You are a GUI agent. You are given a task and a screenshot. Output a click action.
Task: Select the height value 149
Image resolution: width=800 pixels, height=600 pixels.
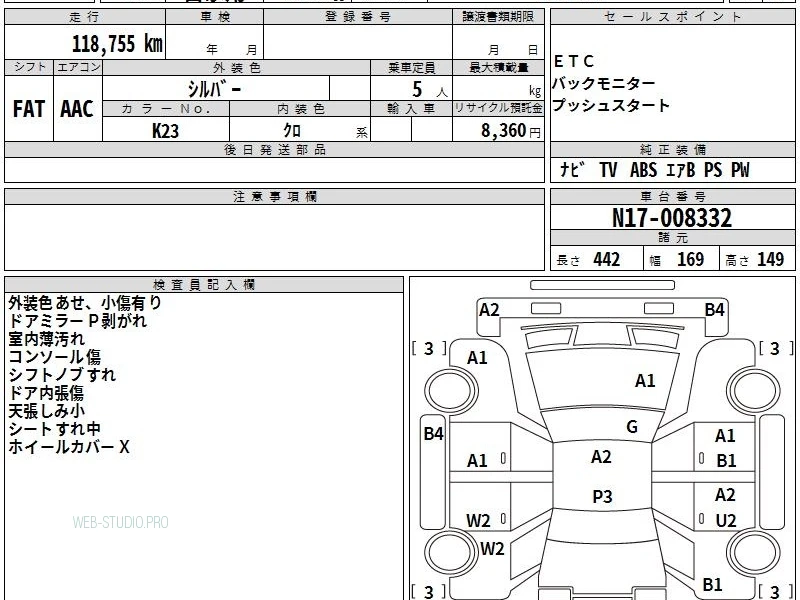click(x=770, y=260)
